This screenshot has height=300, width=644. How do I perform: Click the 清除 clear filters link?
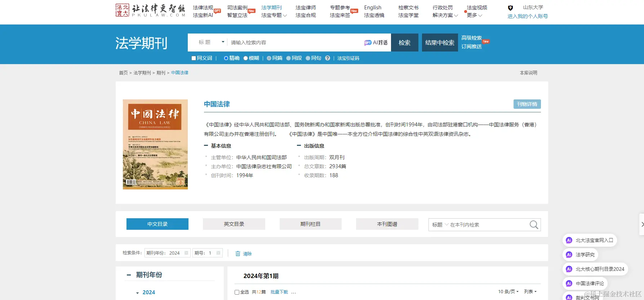247,254
